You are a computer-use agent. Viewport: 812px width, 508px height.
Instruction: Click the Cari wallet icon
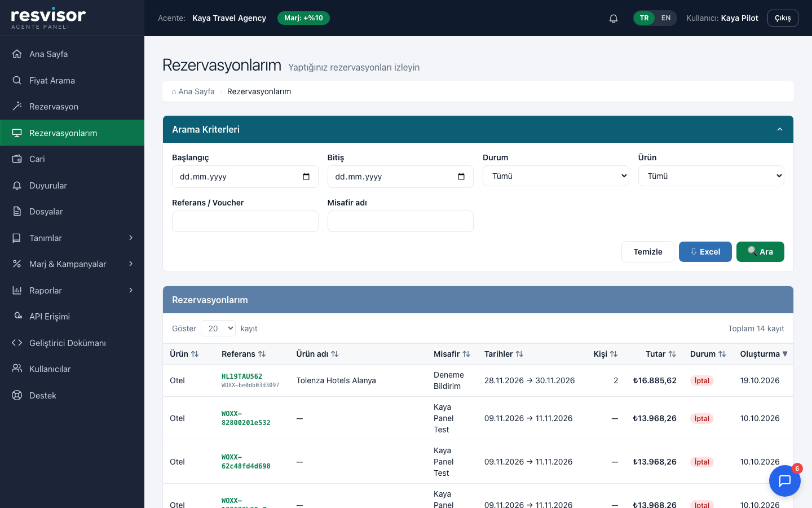tap(17, 159)
